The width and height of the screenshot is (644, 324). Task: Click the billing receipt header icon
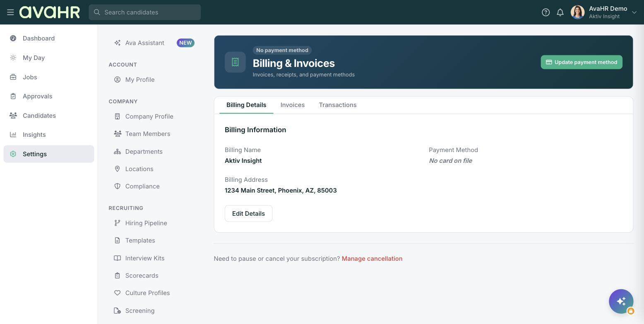(x=235, y=62)
